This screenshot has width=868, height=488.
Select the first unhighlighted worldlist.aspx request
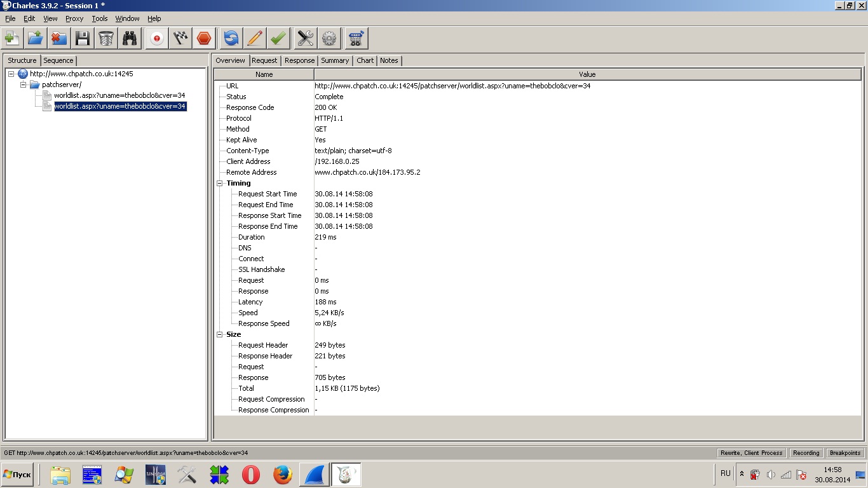point(119,95)
